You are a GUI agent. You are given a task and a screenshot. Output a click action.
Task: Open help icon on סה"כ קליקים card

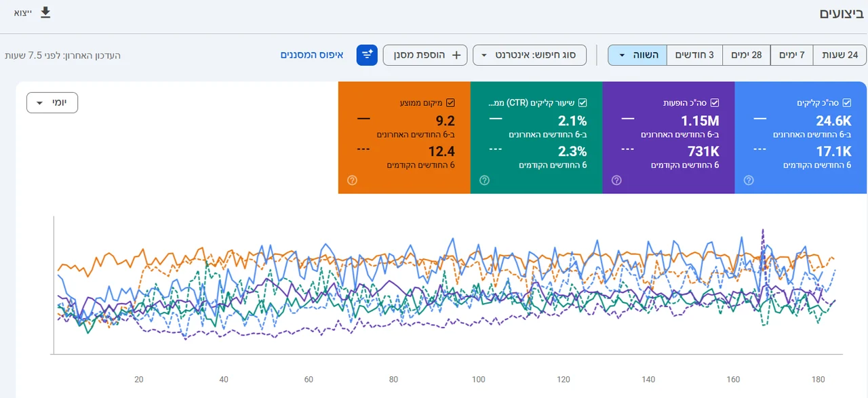click(x=749, y=180)
